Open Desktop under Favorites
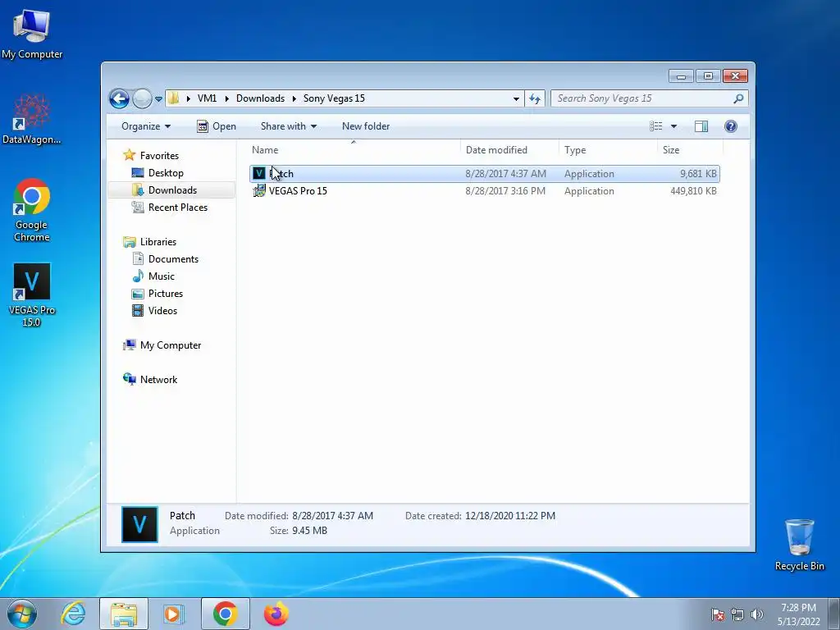The width and height of the screenshot is (840, 630). point(166,173)
